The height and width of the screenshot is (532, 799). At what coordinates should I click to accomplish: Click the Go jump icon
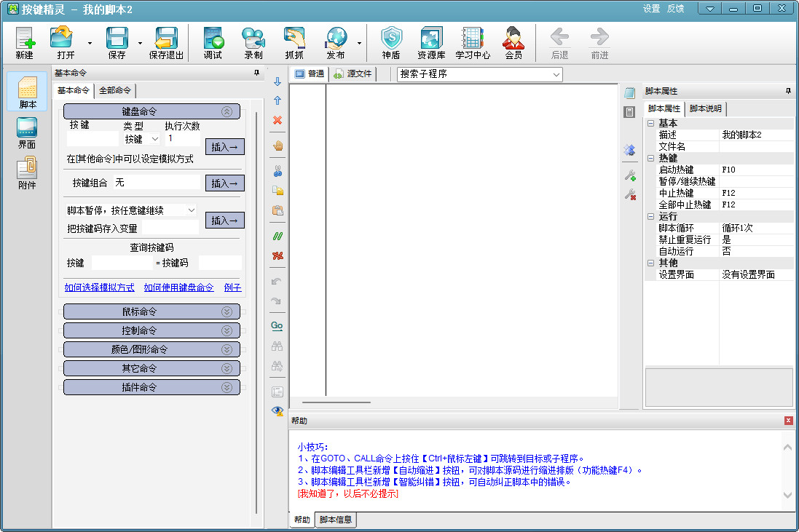[x=277, y=326]
